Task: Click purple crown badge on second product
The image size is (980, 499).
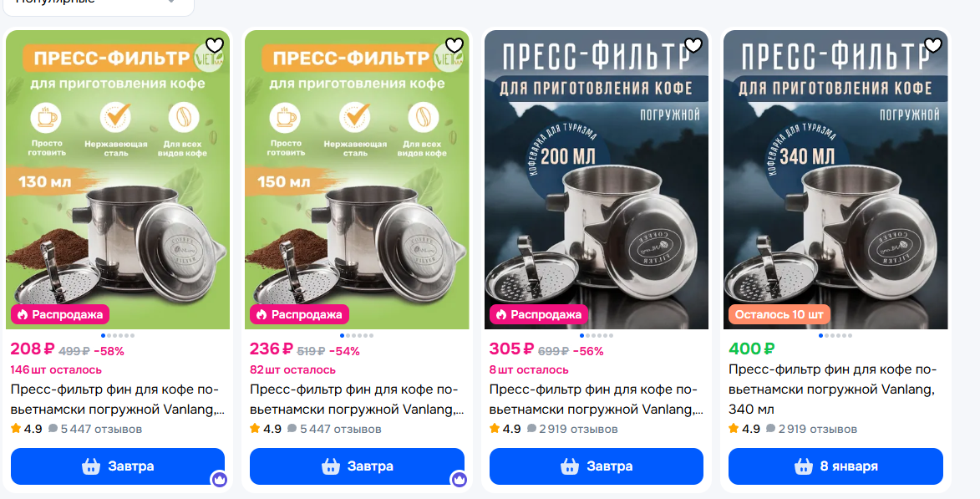Action: click(459, 480)
